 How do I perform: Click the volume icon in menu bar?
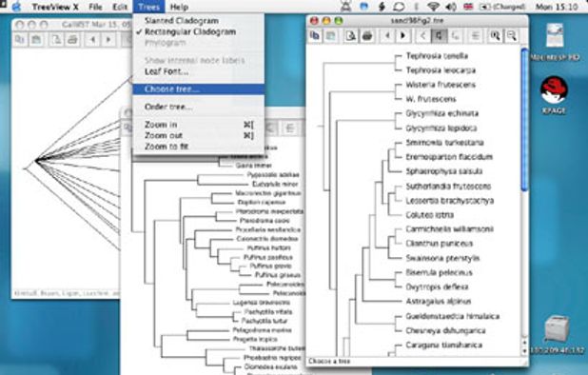[452, 7]
